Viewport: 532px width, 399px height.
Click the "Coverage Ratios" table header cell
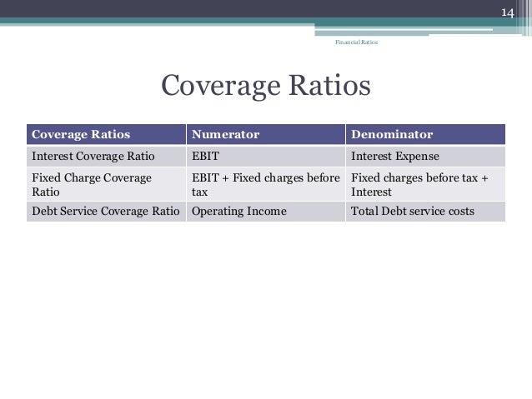point(106,134)
